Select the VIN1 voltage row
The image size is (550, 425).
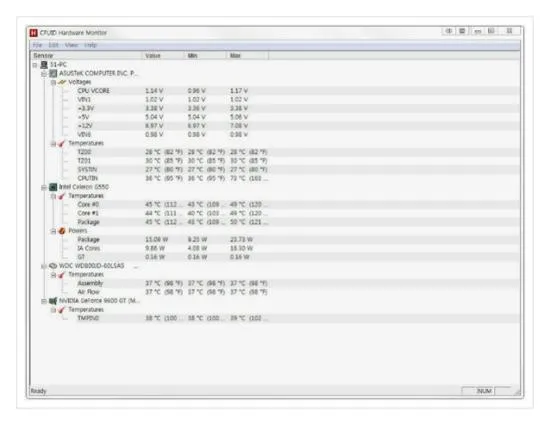275,100
